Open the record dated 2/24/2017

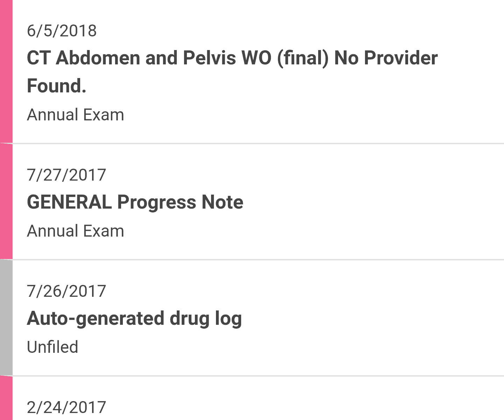point(66,407)
